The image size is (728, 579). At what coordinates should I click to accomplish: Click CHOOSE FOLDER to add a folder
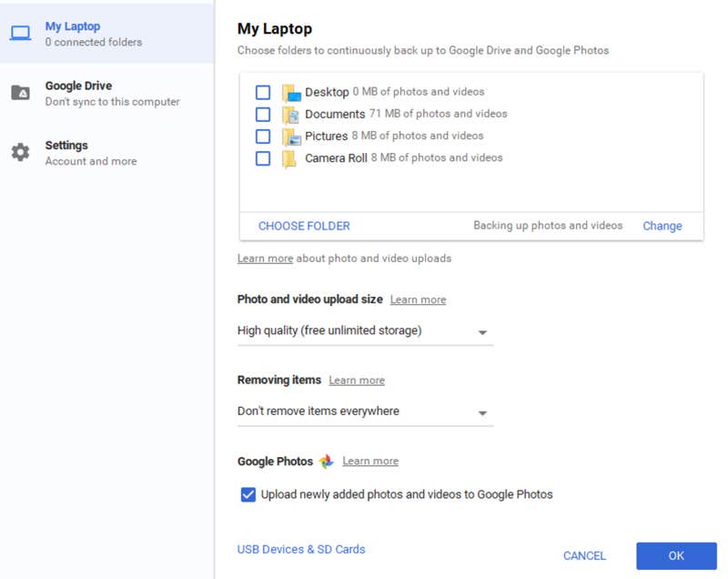point(304,226)
